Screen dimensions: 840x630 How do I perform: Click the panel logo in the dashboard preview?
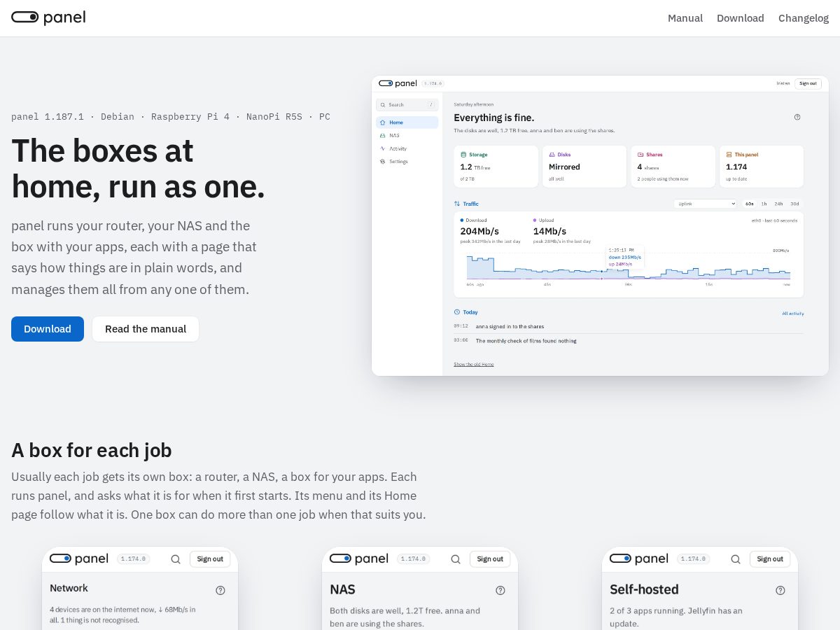point(398,83)
